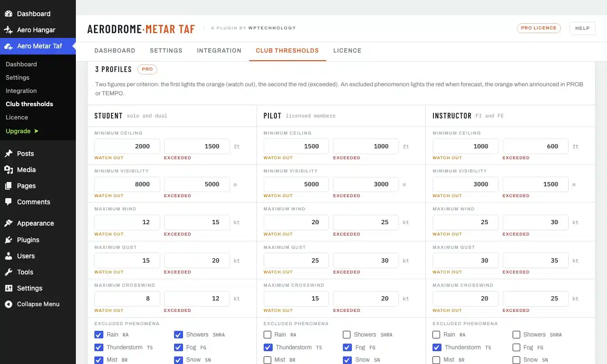Open the Settings tab in plugin header
607x364 pixels.
click(x=166, y=51)
